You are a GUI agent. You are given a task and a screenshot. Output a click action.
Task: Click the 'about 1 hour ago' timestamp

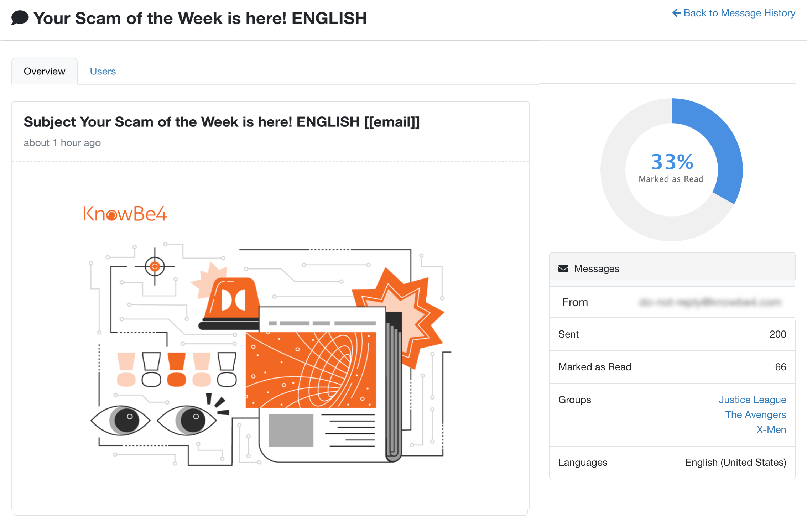pos(62,143)
